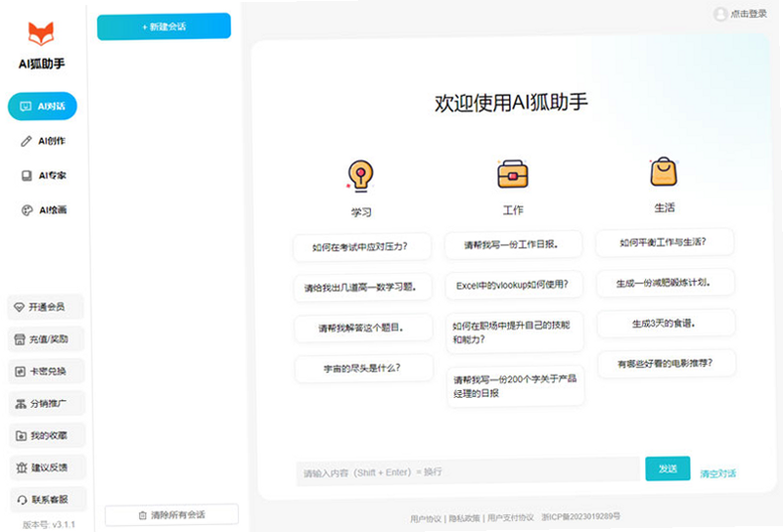Viewport: 783px width, 532px height.
Task: Click 清空对话 to clear conversation
Action: (x=717, y=473)
